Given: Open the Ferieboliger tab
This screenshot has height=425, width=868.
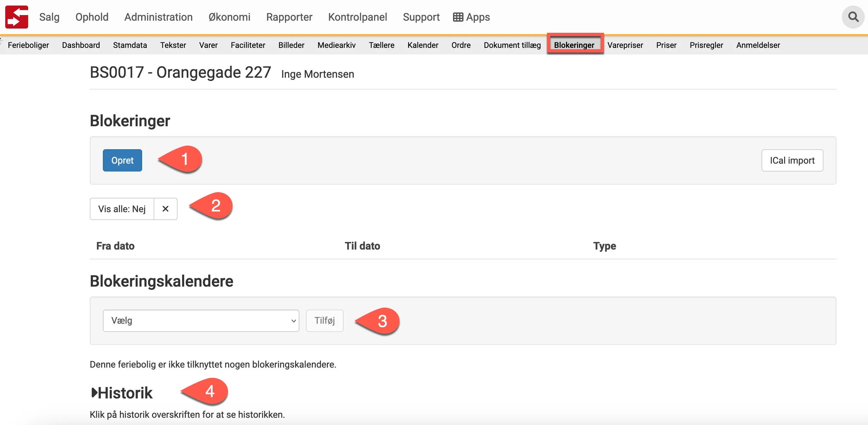Looking at the screenshot, I should pos(28,45).
